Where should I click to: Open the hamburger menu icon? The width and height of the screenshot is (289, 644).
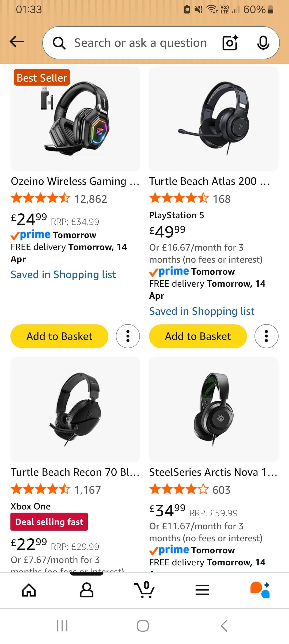point(202,590)
